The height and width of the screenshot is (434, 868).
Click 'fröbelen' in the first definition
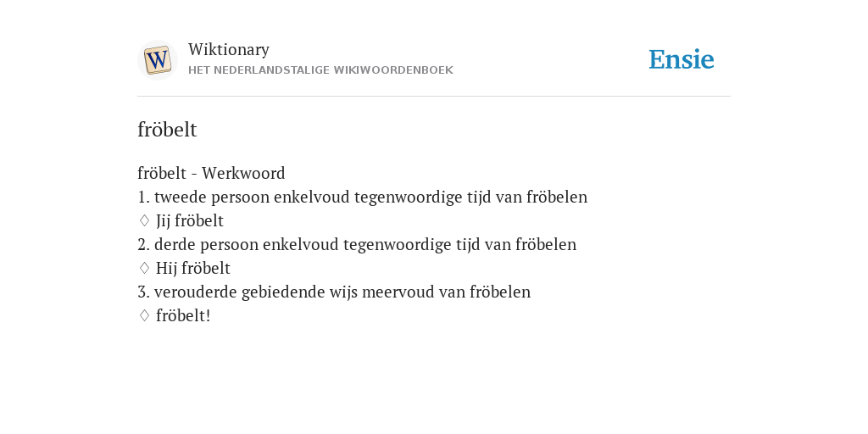point(557,197)
